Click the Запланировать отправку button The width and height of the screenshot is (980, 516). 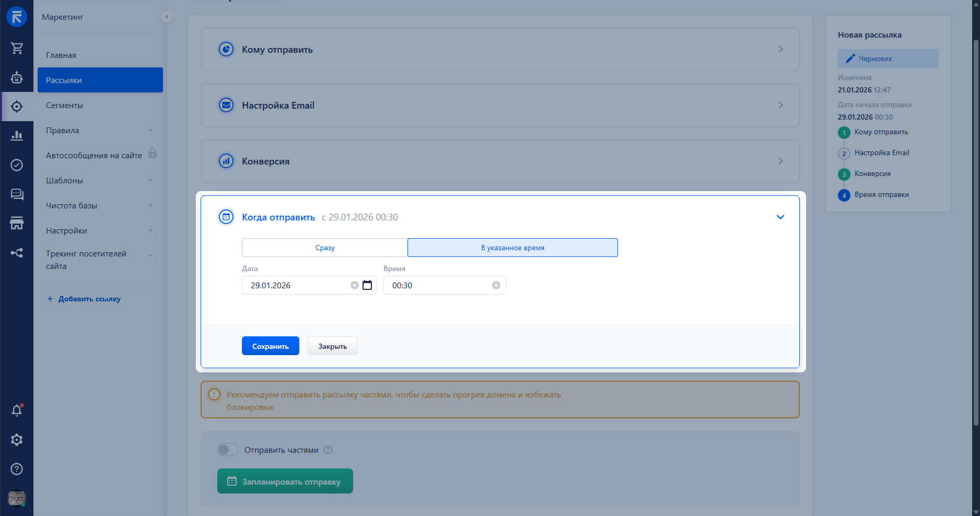285,481
